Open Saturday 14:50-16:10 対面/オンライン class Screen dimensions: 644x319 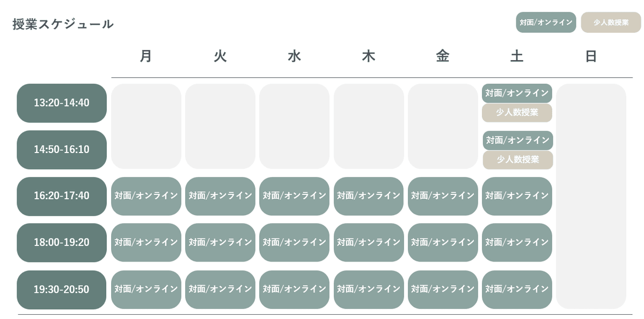click(517, 140)
